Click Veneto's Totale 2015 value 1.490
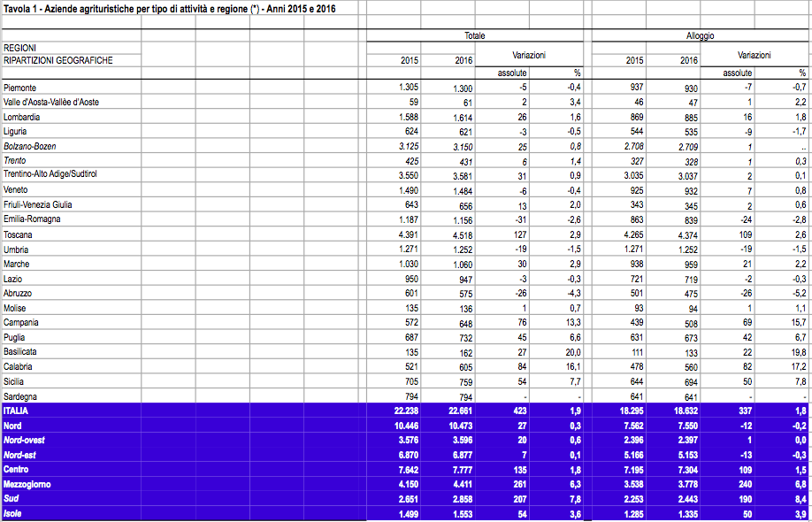The height and width of the screenshot is (522, 812). [409, 189]
